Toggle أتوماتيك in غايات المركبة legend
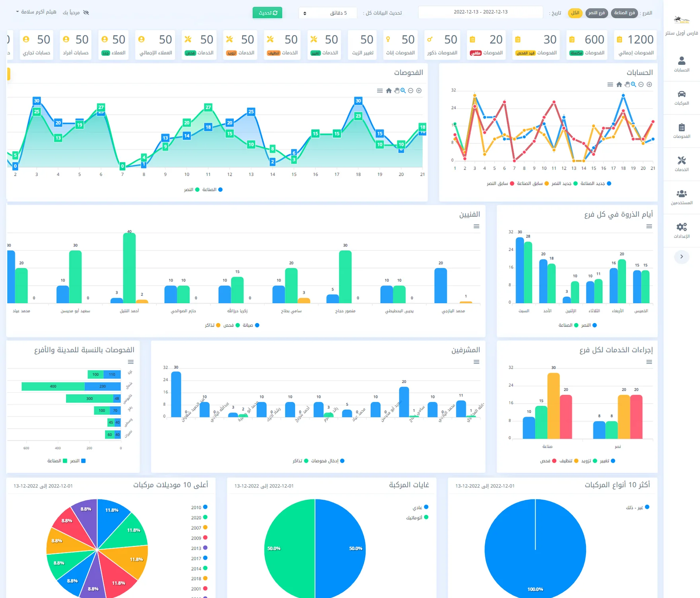The image size is (700, 598). 417,518
